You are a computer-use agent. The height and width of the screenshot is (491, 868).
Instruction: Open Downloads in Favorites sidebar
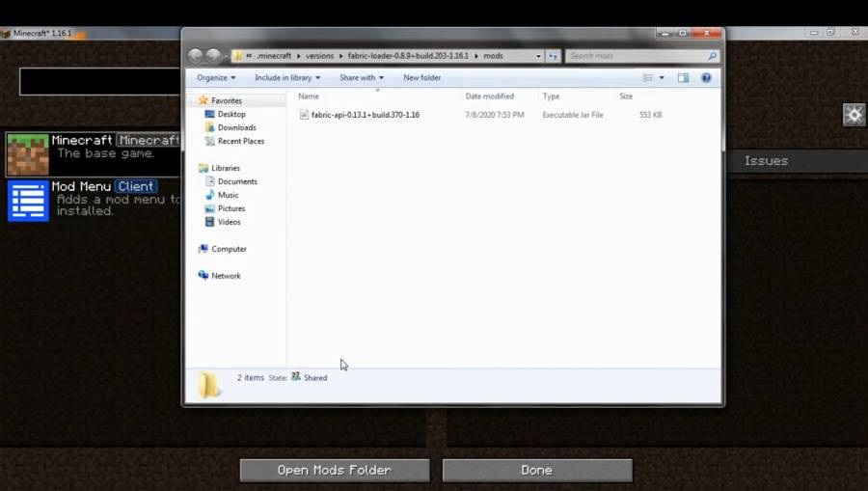(x=236, y=127)
